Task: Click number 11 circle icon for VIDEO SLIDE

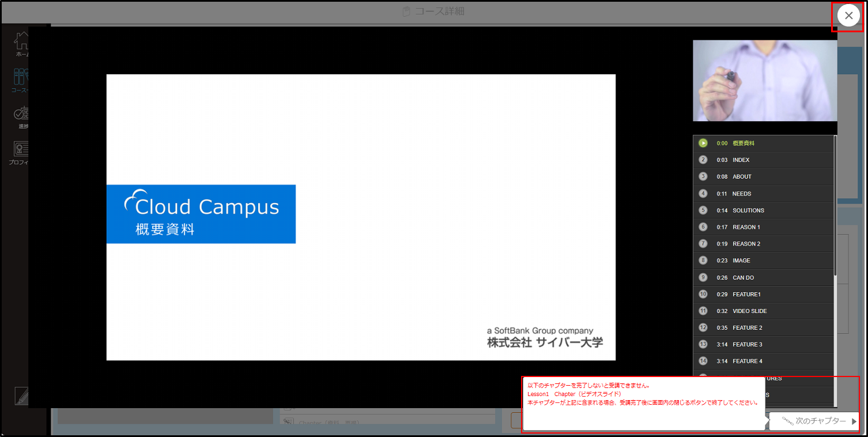Action: [x=703, y=311]
